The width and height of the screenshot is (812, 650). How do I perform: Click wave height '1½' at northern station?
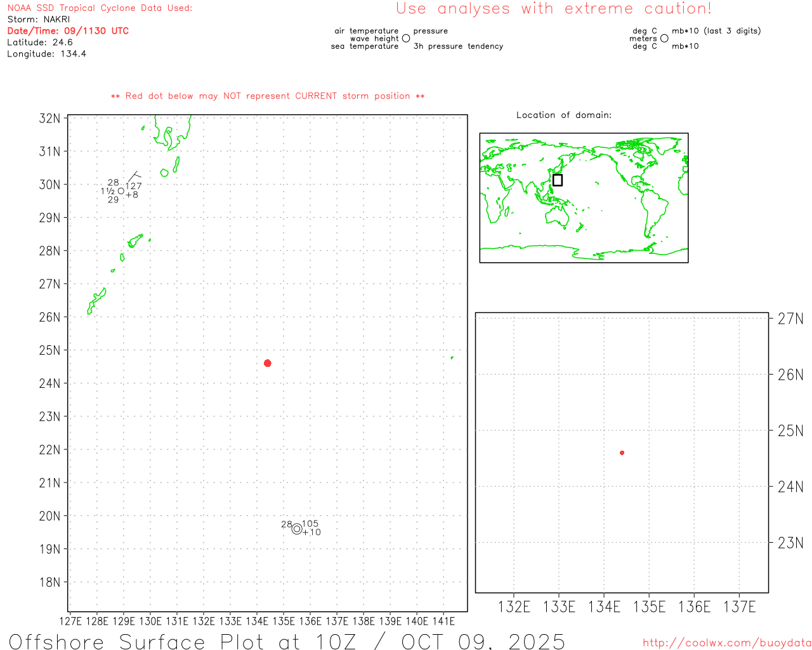(x=107, y=191)
